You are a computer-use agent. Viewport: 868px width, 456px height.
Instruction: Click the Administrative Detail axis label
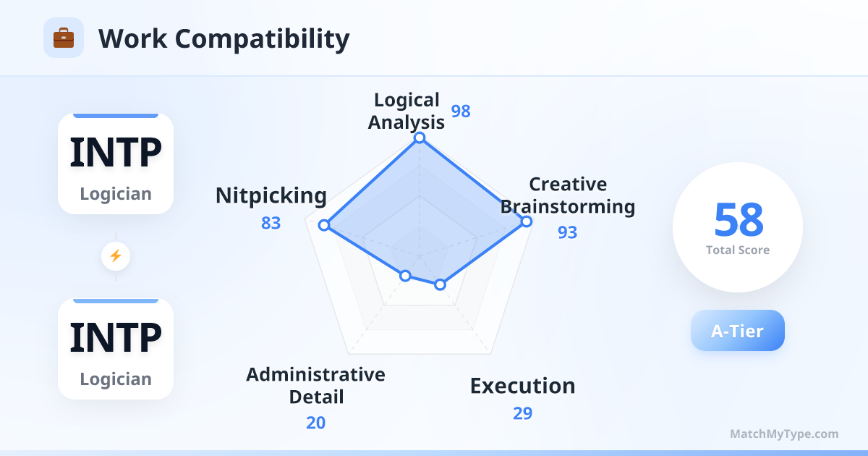(x=315, y=386)
